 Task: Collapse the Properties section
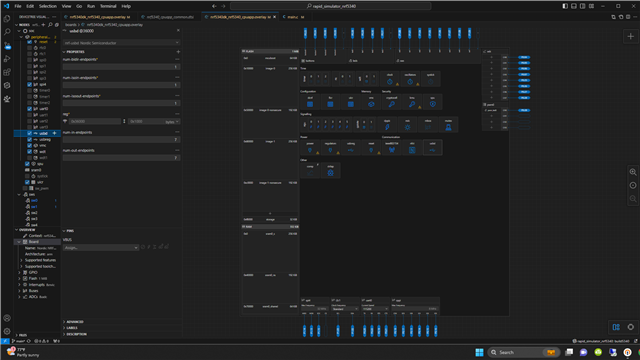click(76, 52)
